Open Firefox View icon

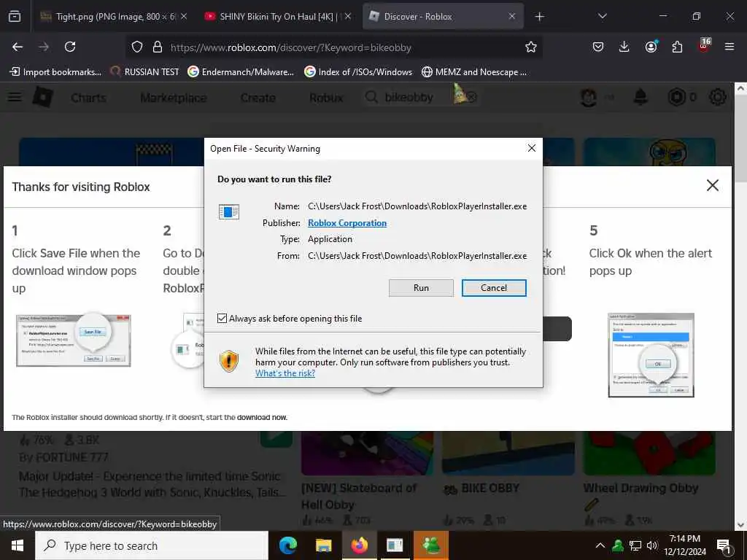15,17
